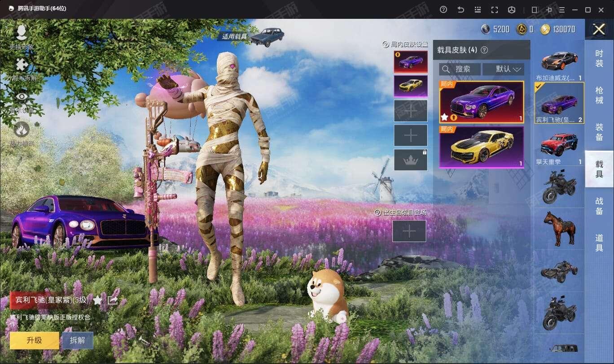614x364 pixels.
Task: Click the emulator back arrow icon
Action: coord(460,9)
